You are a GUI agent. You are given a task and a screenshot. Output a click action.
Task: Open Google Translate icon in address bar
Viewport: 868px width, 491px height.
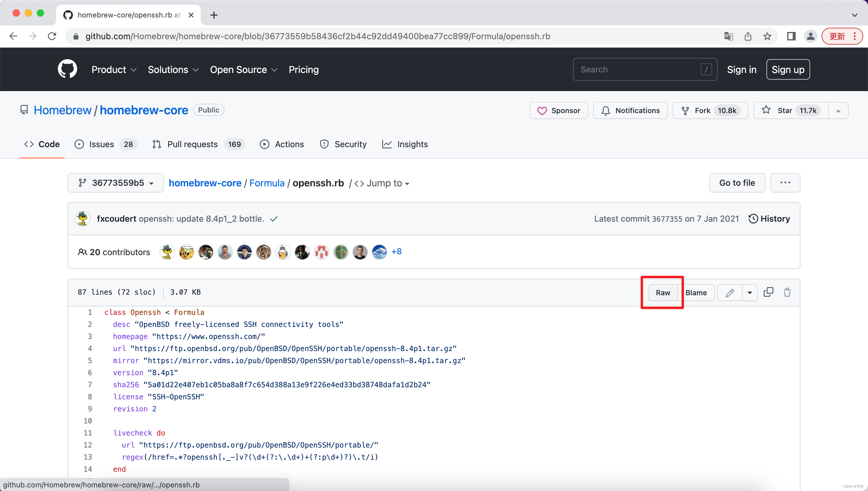pos(728,36)
